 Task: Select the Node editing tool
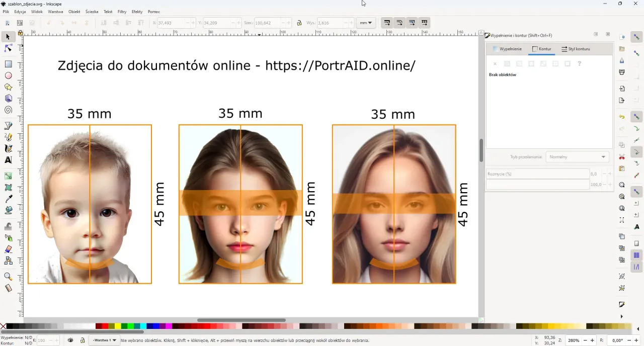point(8,48)
